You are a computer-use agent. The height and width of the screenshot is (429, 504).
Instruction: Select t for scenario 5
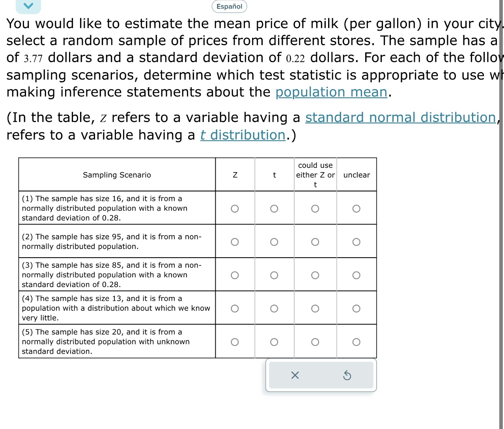point(274,342)
